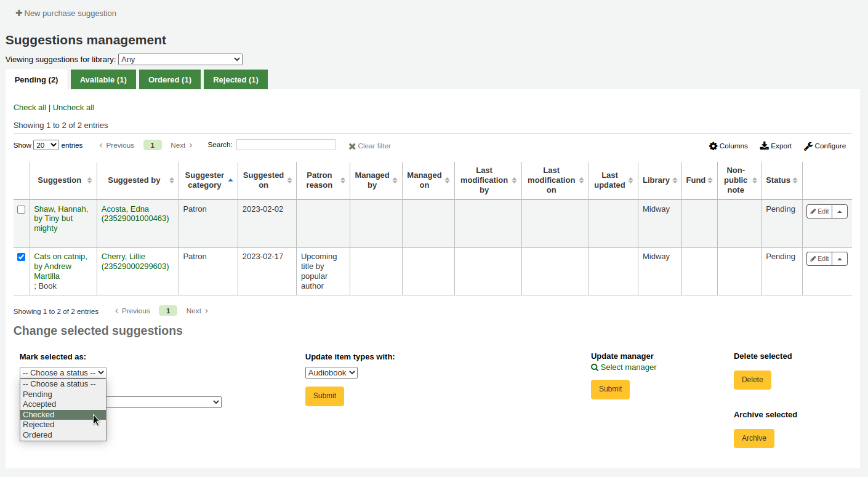Screen dimensions: 868x477
Task: Delete the selected suggestions
Action: [x=752, y=380]
